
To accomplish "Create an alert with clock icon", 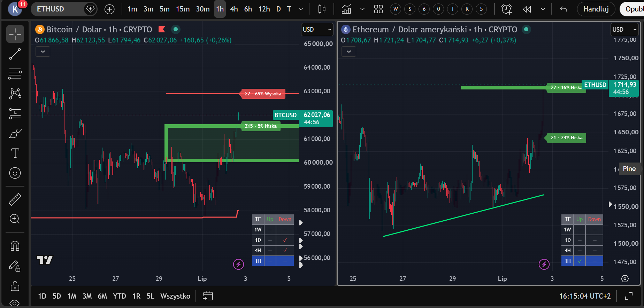I will [506, 9].
